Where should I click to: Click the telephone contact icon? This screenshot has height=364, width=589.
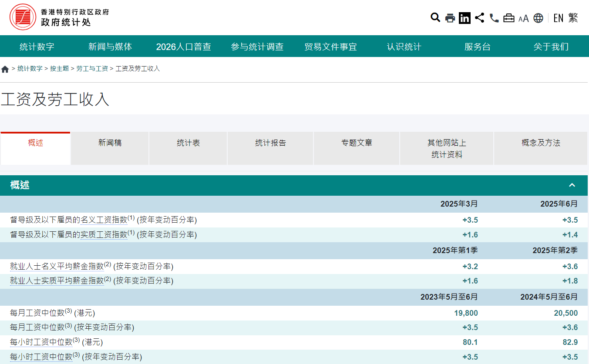(494, 18)
